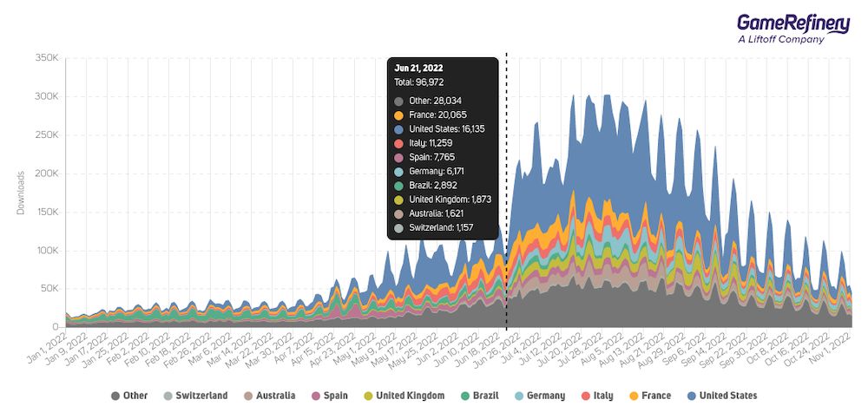Click the 250K y-axis label
This screenshot has width=868, height=419.
[47, 135]
